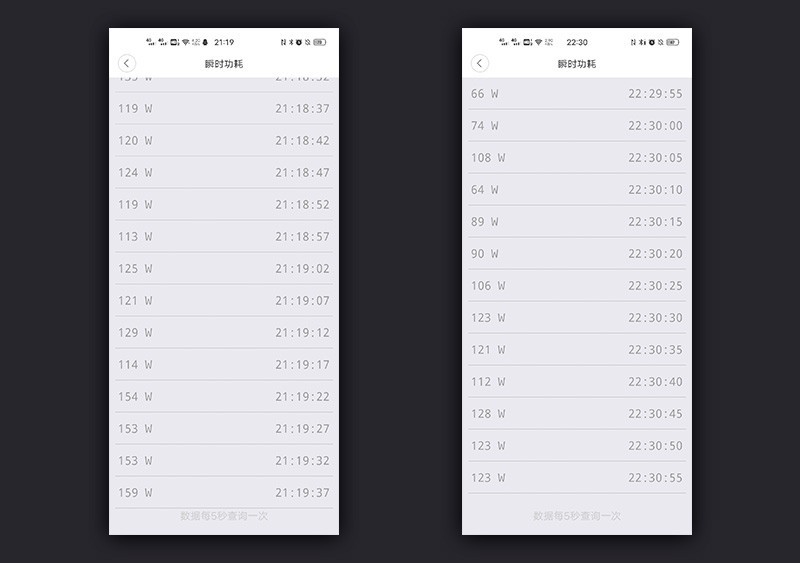The width and height of the screenshot is (800, 563).
Task: Click alarm clock icon on the 22:30 phone
Action: (652, 42)
